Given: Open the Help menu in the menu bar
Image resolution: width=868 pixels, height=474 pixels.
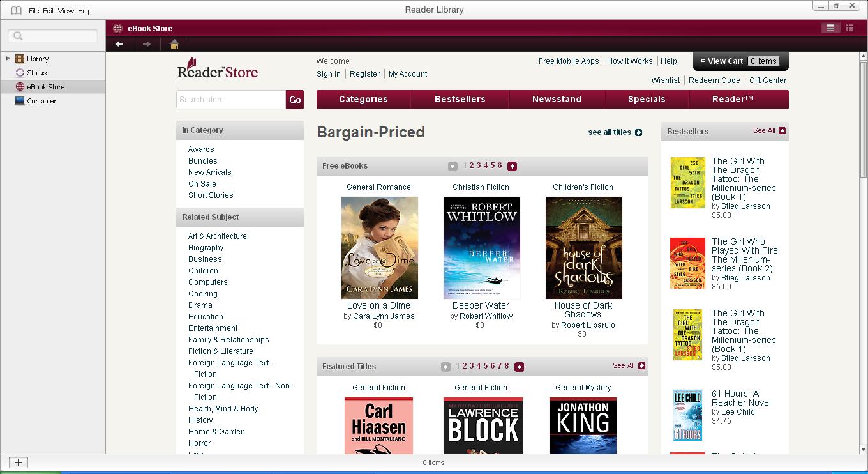Looking at the screenshot, I should pos(85,11).
